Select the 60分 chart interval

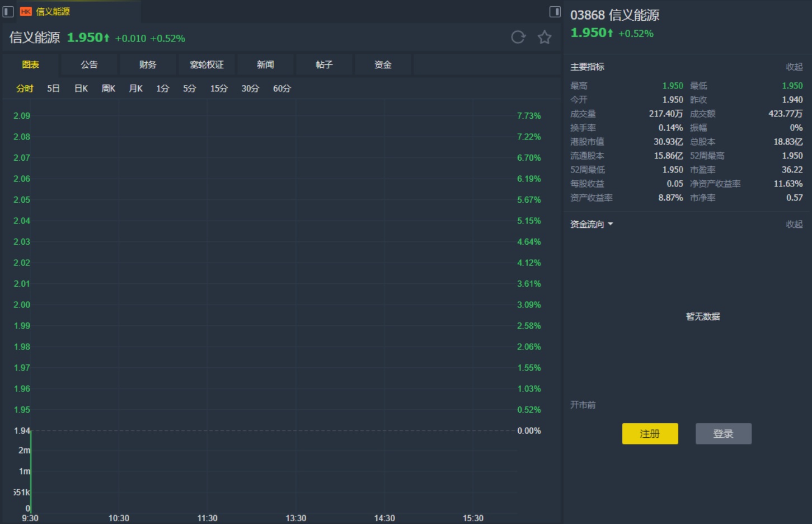tap(282, 88)
